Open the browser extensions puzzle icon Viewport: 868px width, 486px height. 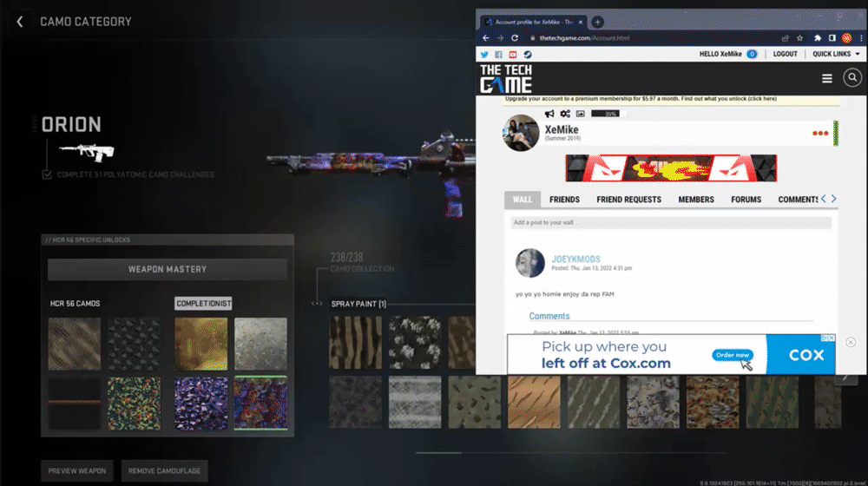(817, 38)
